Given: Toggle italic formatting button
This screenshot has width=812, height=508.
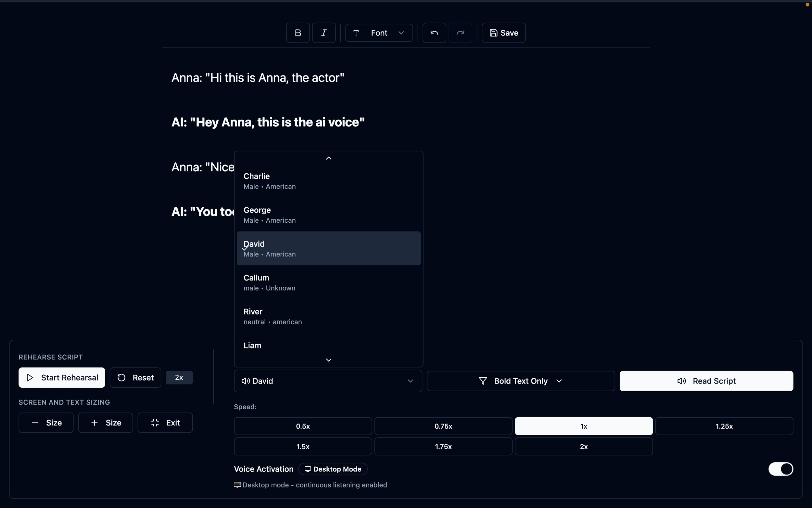Looking at the screenshot, I should pyautogui.click(x=324, y=33).
